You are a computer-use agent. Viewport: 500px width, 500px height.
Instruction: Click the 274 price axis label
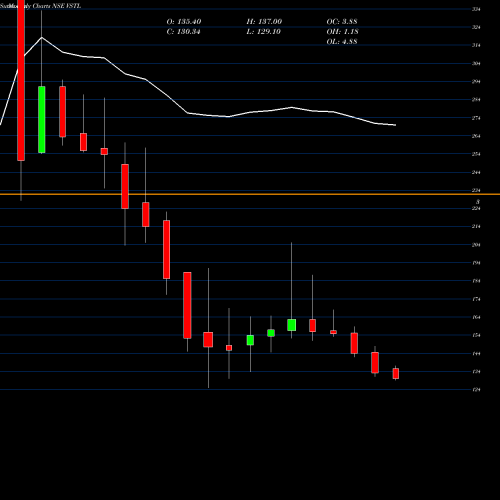[476, 118]
